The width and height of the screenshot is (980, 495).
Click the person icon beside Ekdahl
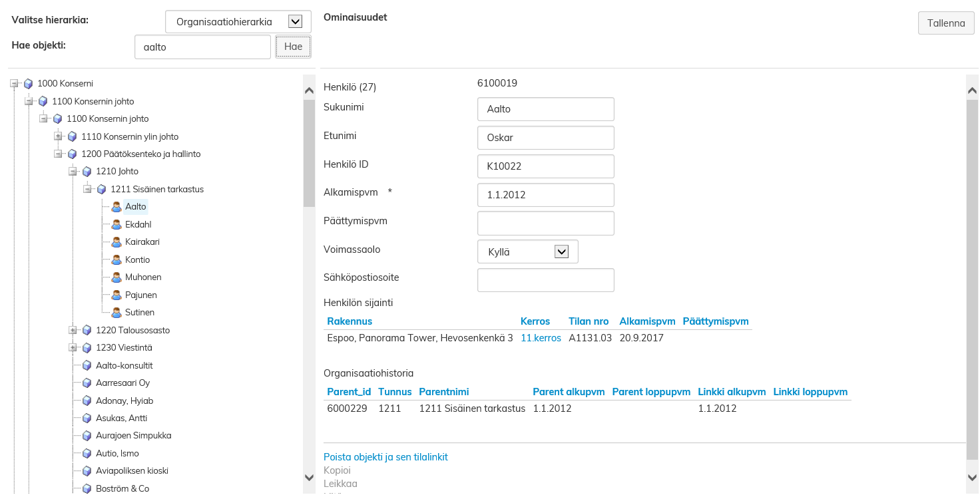click(117, 225)
